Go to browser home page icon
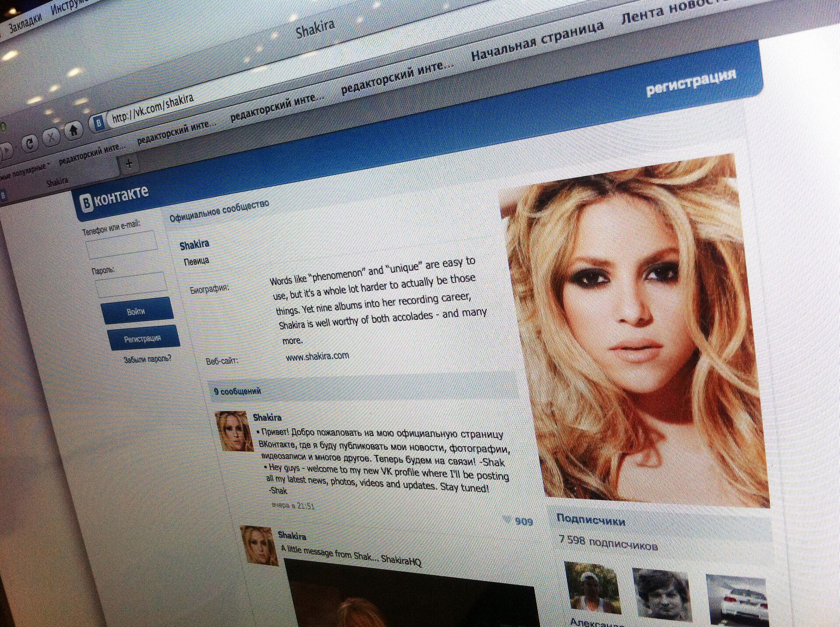 click(x=73, y=130)
